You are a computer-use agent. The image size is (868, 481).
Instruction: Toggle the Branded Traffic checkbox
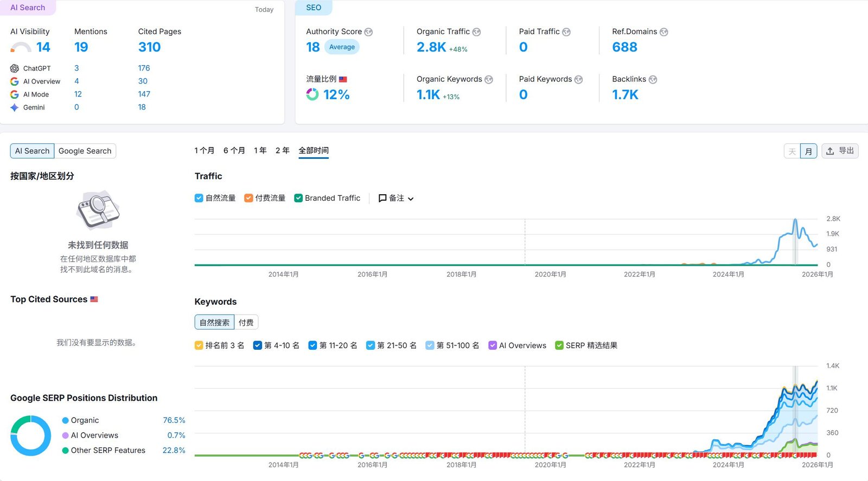(298, 198)
